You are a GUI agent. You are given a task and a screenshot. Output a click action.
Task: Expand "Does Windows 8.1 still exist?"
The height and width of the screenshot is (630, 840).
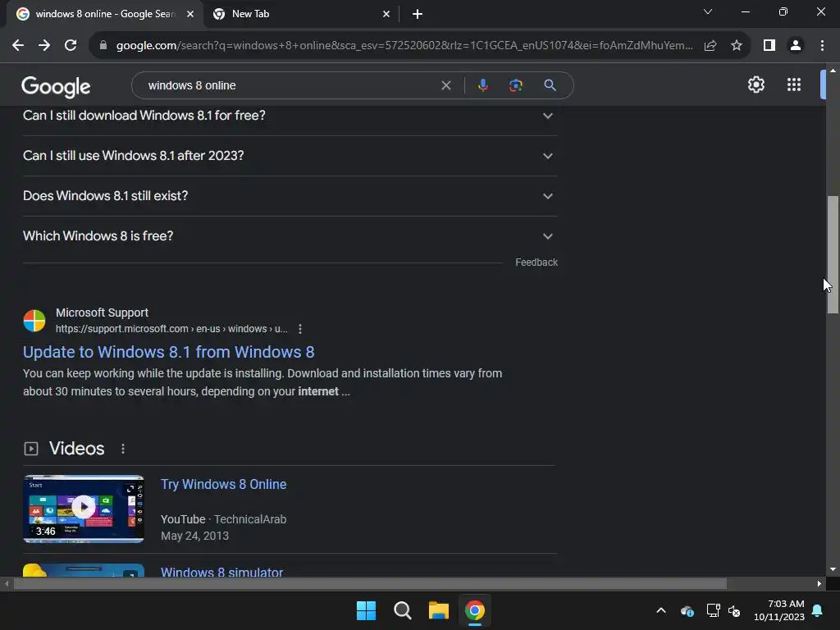tap(290, 196)
